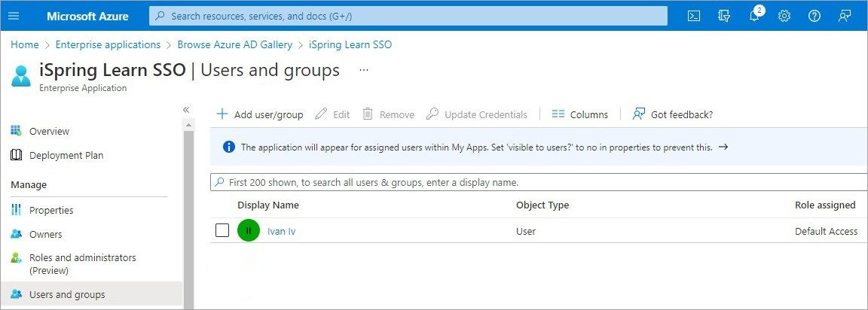
Task: Click the info icon in the banner
Action: point(228,147)
